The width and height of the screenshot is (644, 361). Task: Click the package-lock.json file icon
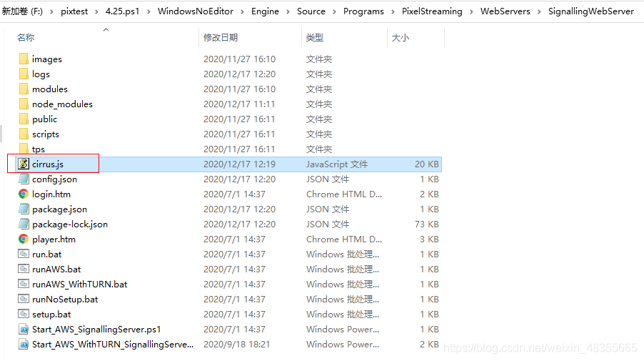pyautogui.click(x=24, y=224)
